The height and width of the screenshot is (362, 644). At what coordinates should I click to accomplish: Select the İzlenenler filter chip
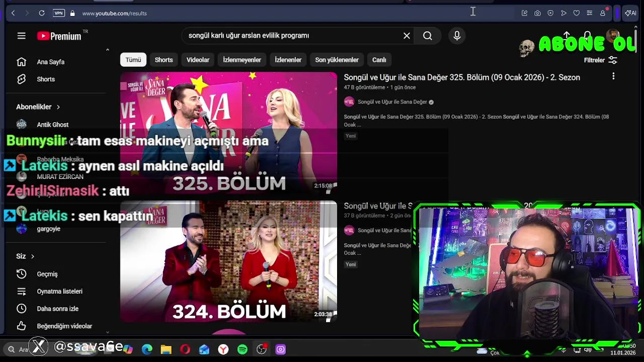pos(288,60)
